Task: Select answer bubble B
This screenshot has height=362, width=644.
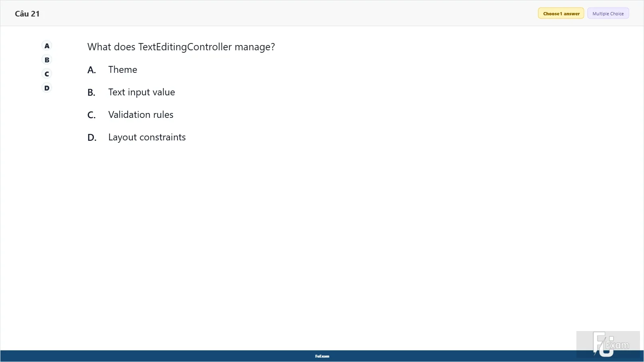Action: point(47,60)
